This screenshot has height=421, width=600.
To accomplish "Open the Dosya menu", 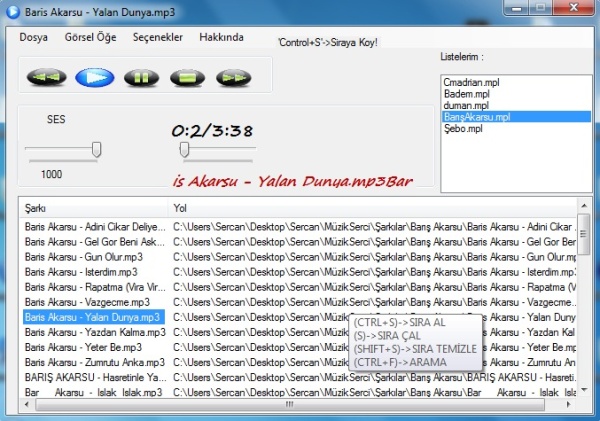I will pyautogui.click(x=34, y=37).
